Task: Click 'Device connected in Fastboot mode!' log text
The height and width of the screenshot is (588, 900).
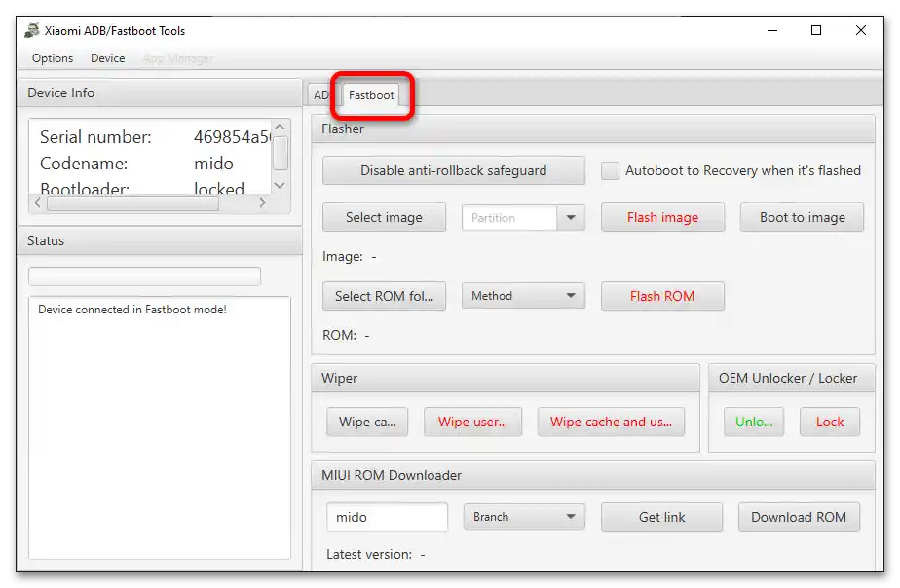Action: [132, 310]
